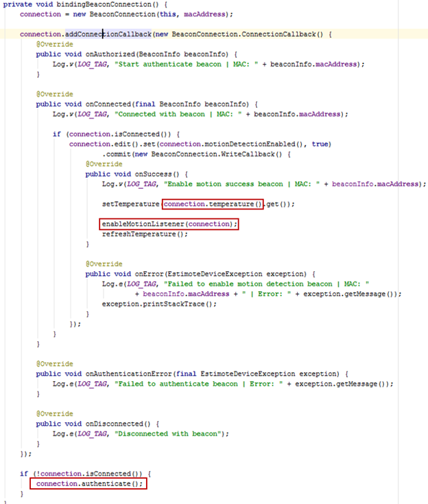
Task: Click the "Connected with beacon | MAC: " string
Action: [x=178, y=114]
